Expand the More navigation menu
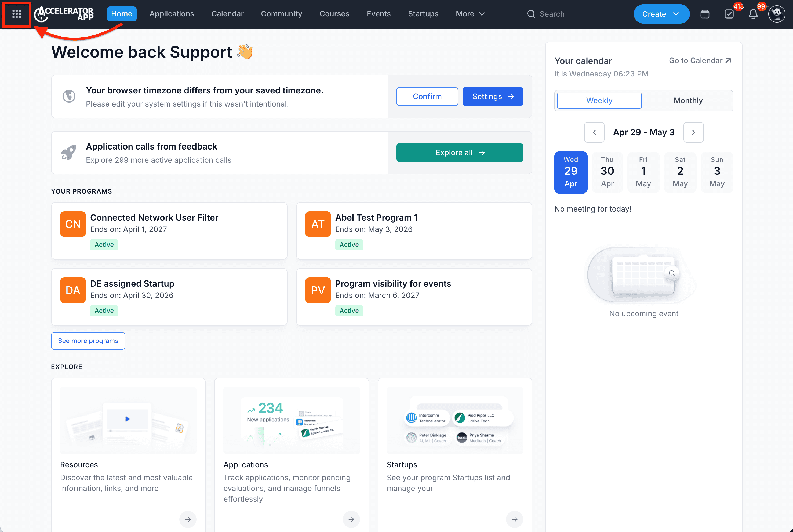Viewport: 793px width, 532px height. pyautogui.click(x=470, y=14)
